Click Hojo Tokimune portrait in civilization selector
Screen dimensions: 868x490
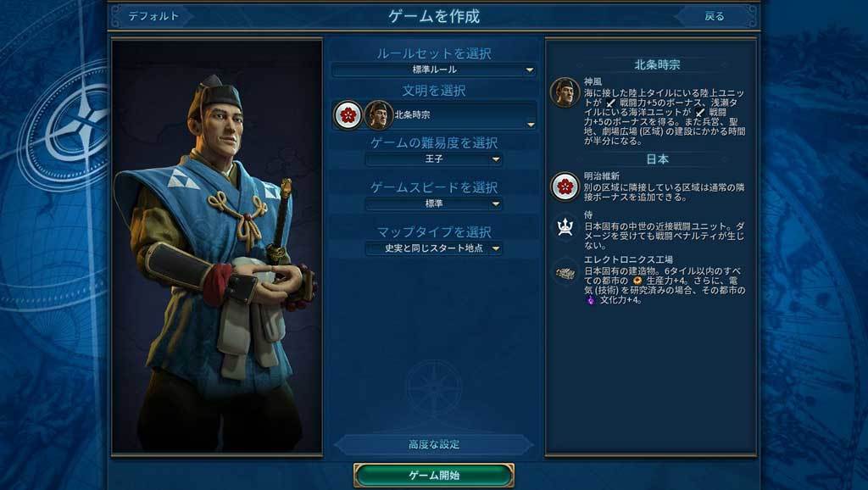coord(379,115)
